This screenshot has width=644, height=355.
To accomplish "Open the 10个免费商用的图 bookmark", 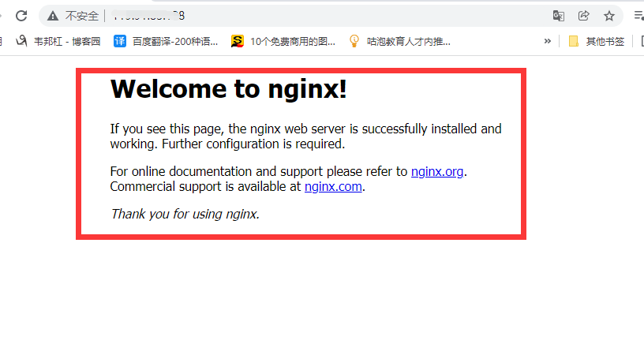I will (x=283, y=41).
